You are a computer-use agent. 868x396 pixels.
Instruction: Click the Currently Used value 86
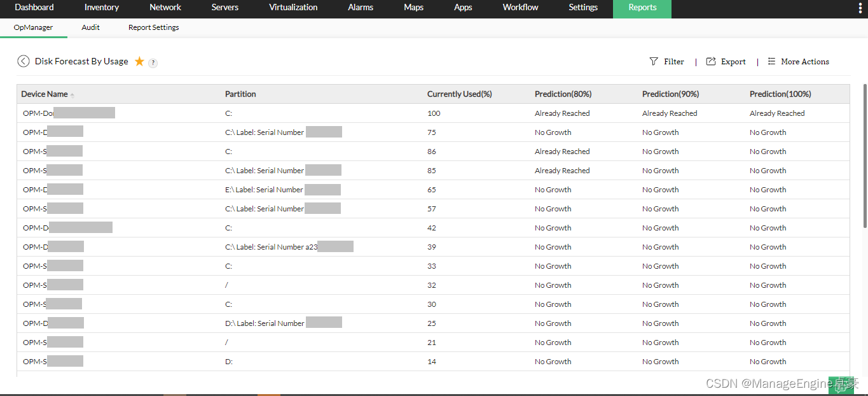click(432, 152)
